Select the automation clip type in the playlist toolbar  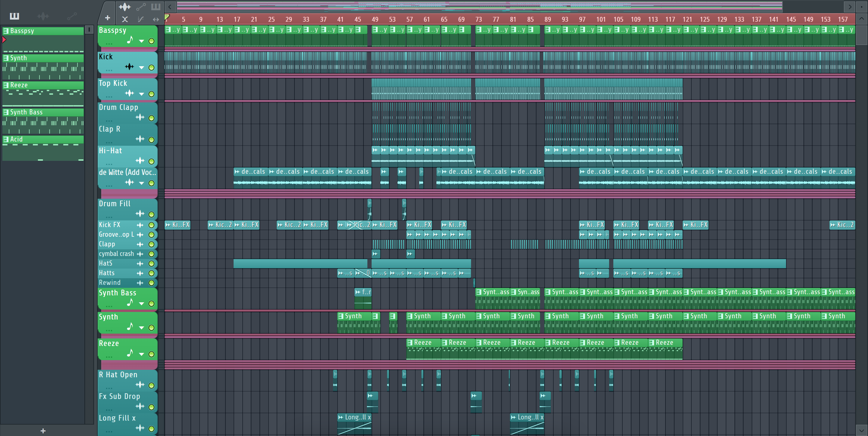coord(141,7)
